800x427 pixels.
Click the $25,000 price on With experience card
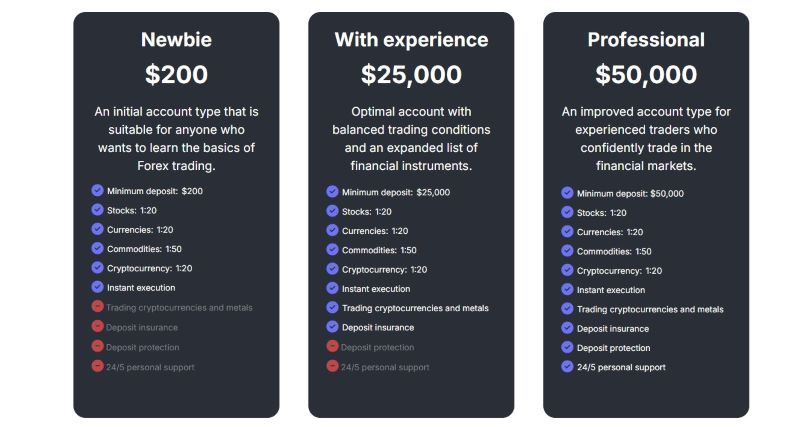[411, 75]
